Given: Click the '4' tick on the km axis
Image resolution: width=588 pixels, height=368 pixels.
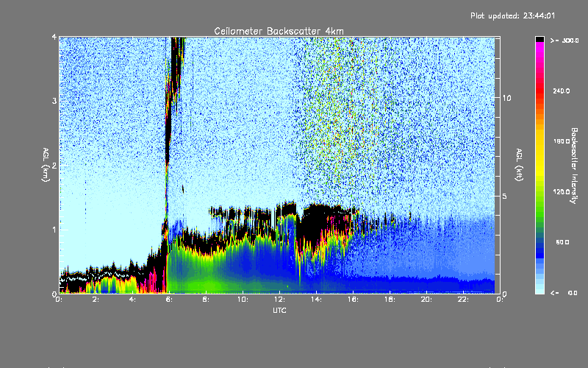Looking at the screenshot, I should point(54,38).
